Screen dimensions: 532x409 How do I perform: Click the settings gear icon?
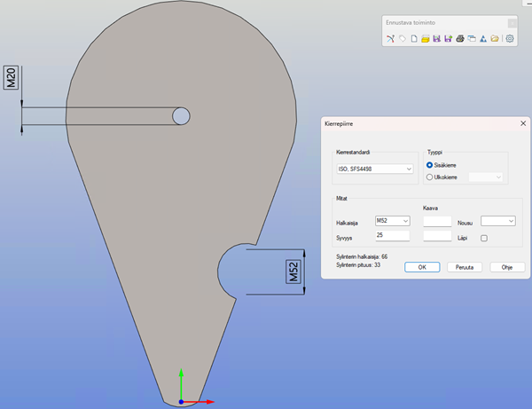click(510, 39)
